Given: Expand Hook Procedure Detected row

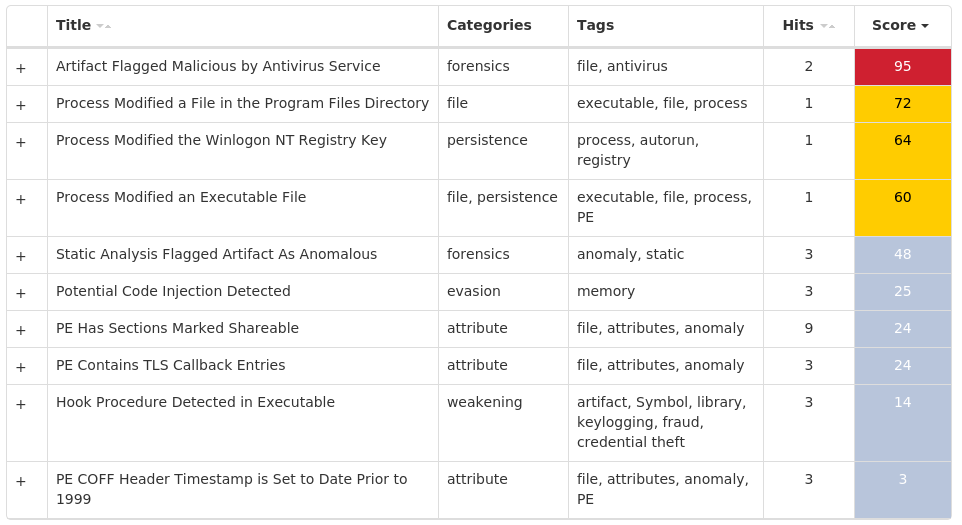Looking at the screenshot, I should point(21,404).
